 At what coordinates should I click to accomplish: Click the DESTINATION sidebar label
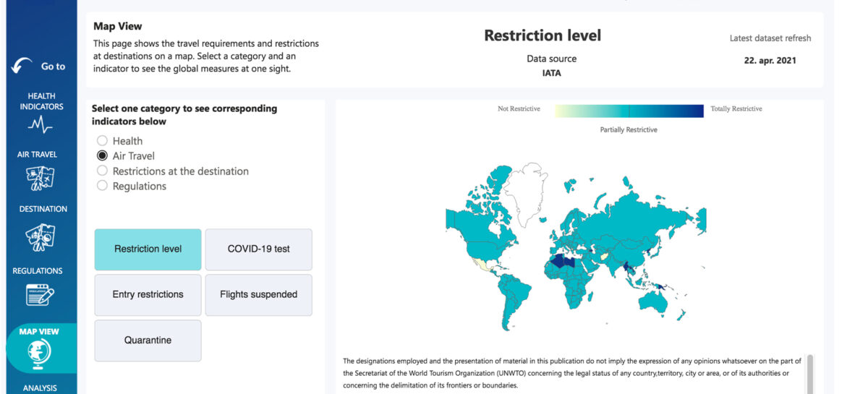pyautogui.click(x=43, y=209)
